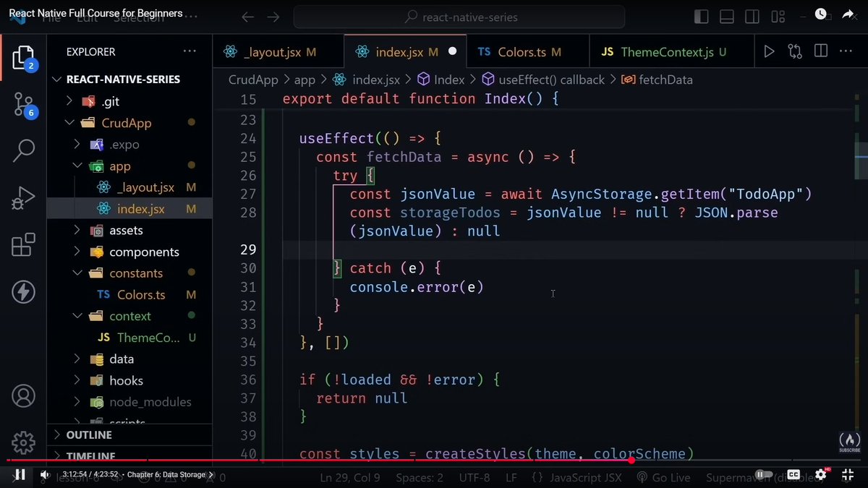Viewport: 868px width, 488px height.
Task: Switch to the Colors.ts tab
Action: 527,51
